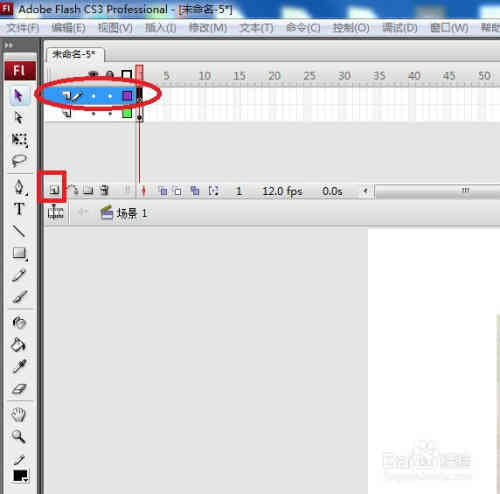This screenshot has width=500, height=494.
Task: Select the Brush tool
Action: click(x=19, y=297)
